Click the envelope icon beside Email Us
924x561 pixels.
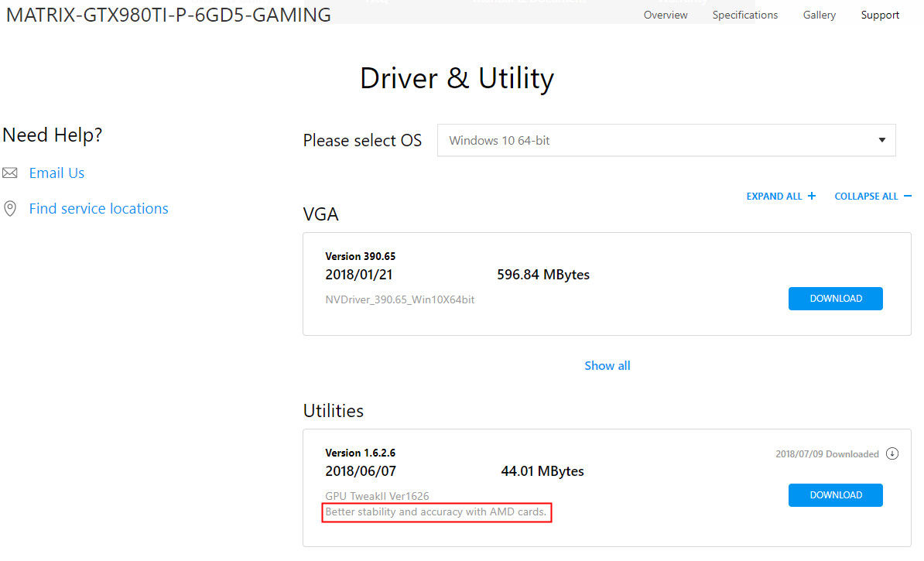click(9, 173)
